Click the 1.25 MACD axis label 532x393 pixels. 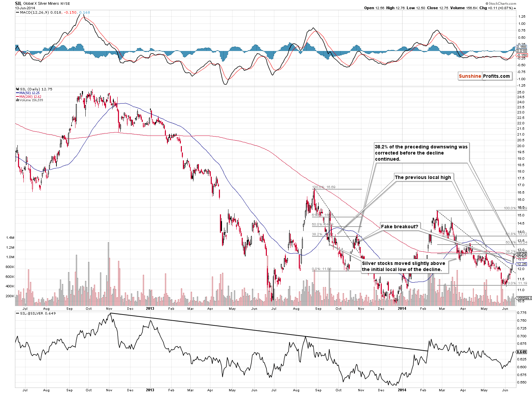click(x=521, y=16)
